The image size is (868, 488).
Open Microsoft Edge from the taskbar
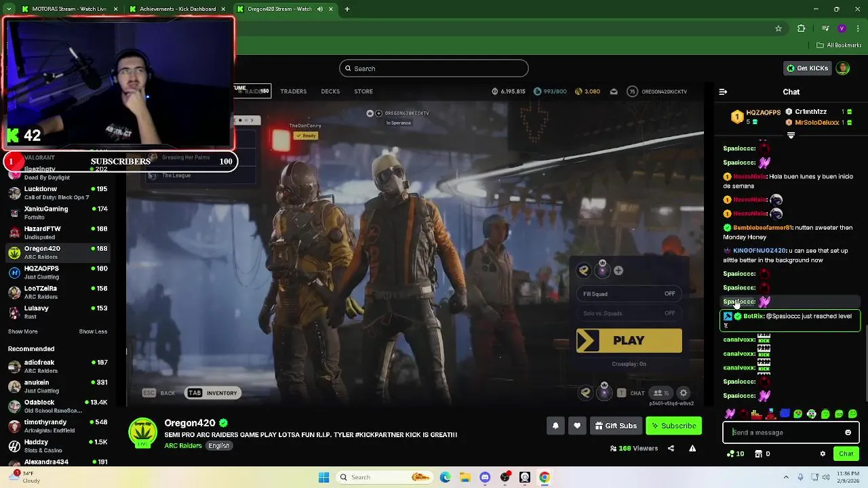445,477
